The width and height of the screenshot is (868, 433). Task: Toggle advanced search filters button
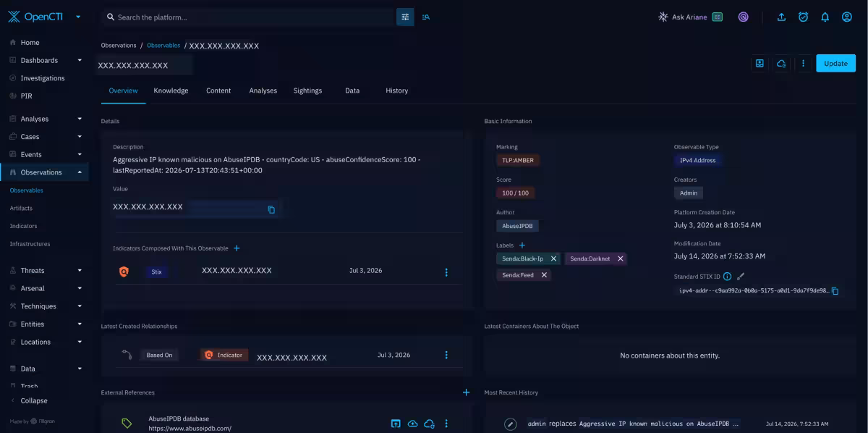405,17
